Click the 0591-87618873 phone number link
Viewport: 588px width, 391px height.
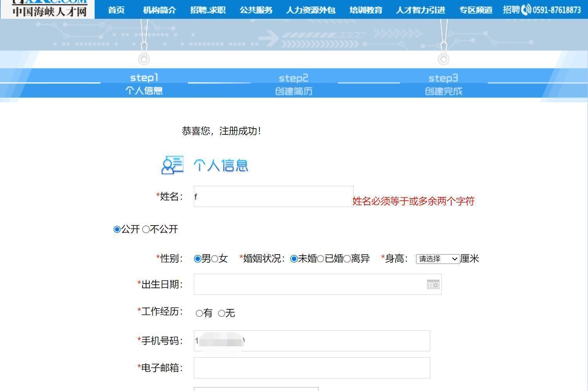point(558,10)
